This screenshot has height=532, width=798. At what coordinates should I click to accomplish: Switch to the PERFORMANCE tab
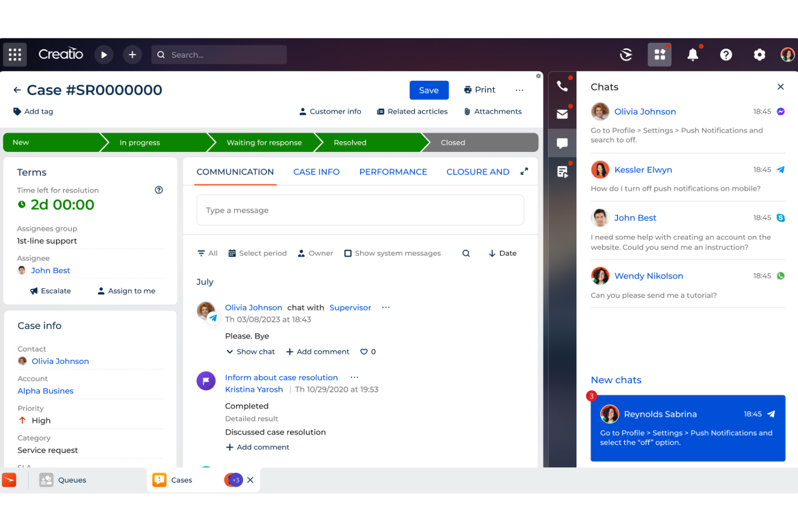(393, 171)
